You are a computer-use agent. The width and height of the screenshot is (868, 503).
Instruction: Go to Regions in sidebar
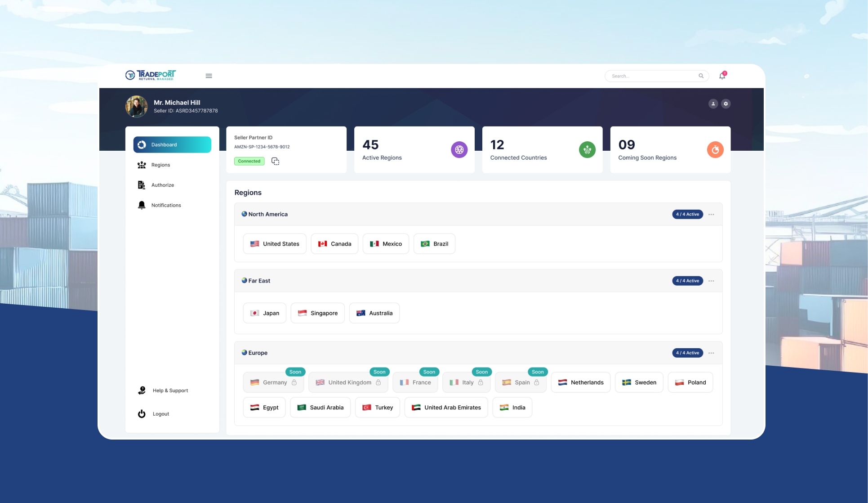coord(160,165)
